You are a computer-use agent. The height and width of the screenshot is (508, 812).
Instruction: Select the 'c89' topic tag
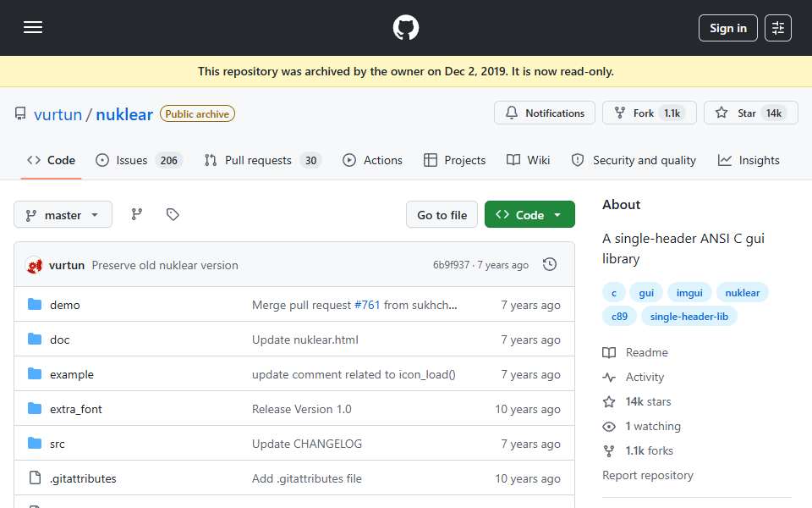[x=619, y=317]
